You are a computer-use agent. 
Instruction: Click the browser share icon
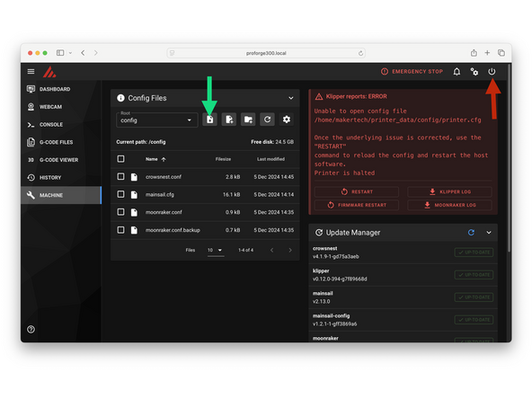[x=474, y=53]
